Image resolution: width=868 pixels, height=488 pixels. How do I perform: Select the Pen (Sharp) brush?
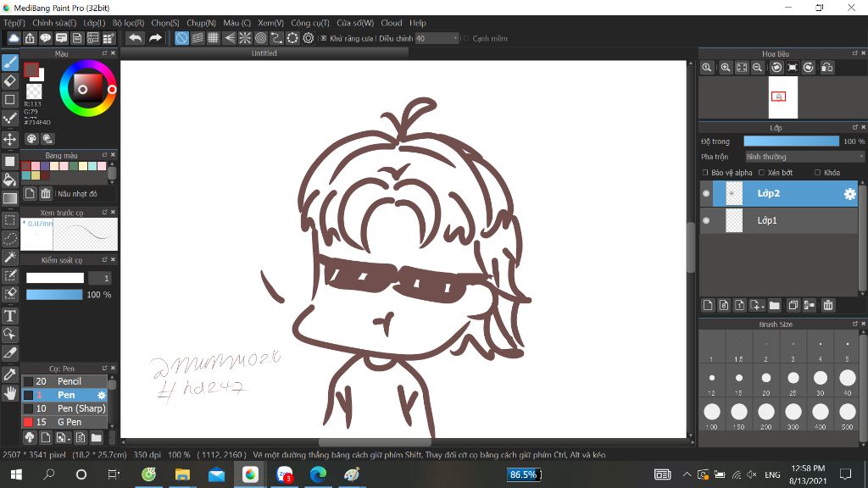click(x=64, y=408)
